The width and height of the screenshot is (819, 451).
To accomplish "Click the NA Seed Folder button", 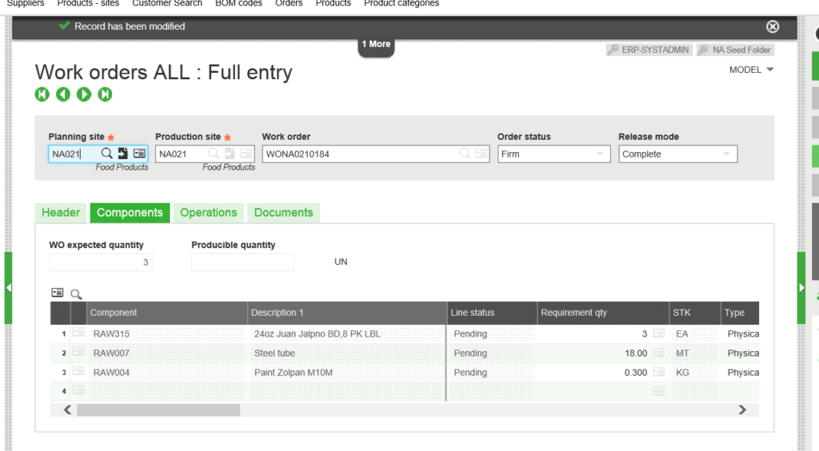I will (x=735, y=50).
